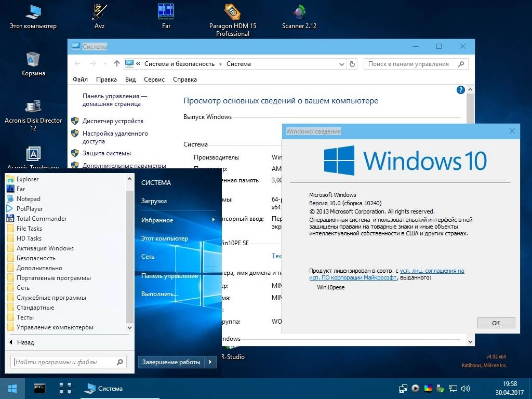Click the media player tray icon

(415, 389)
